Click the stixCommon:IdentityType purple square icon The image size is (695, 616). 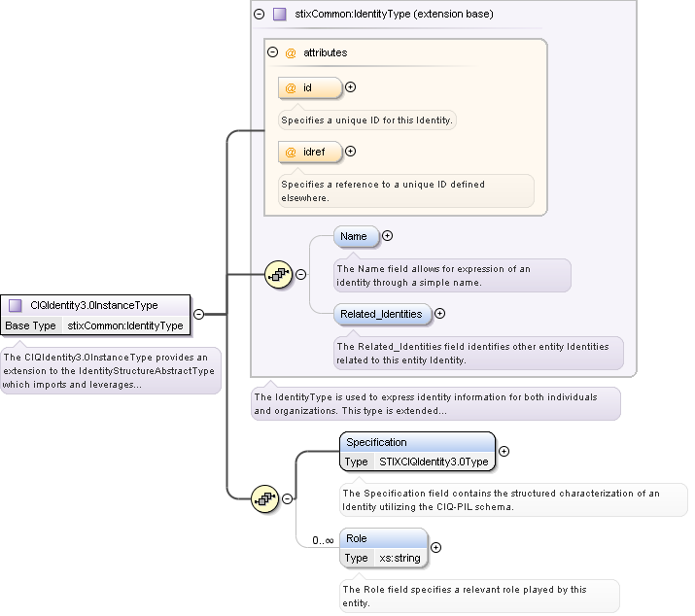pos(279,15)
